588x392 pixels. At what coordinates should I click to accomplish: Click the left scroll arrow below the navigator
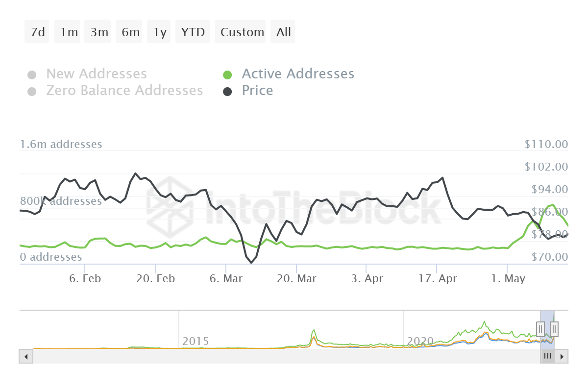(25, 356)
